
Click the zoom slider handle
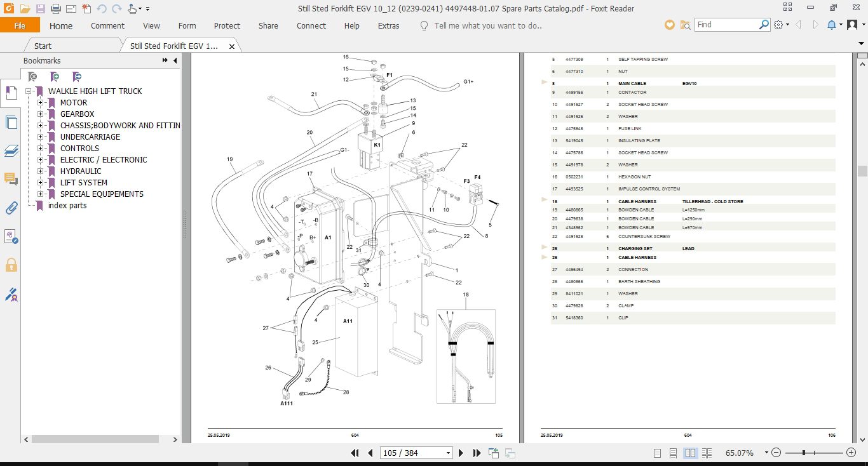point(804,453)
